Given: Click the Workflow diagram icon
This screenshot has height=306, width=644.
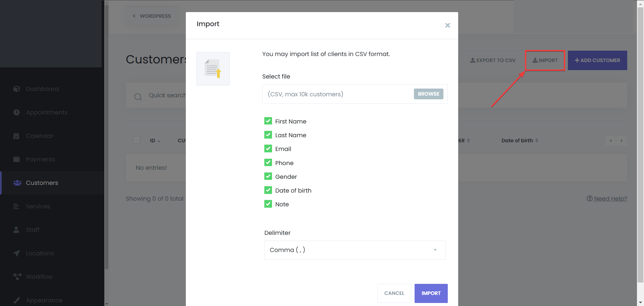Looking at the screenshot, I should [x=17, y=277].
